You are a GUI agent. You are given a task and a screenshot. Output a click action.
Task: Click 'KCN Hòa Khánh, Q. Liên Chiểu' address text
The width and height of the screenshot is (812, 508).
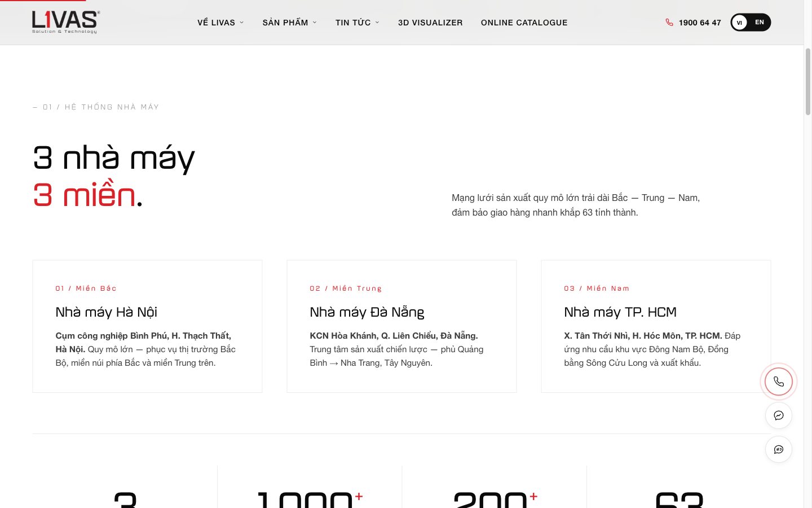coord(394,336)
